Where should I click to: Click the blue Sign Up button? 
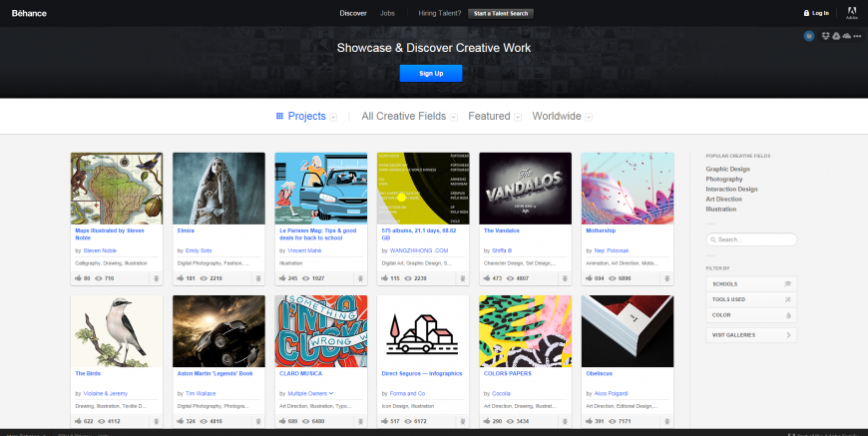tap(431, 73)
